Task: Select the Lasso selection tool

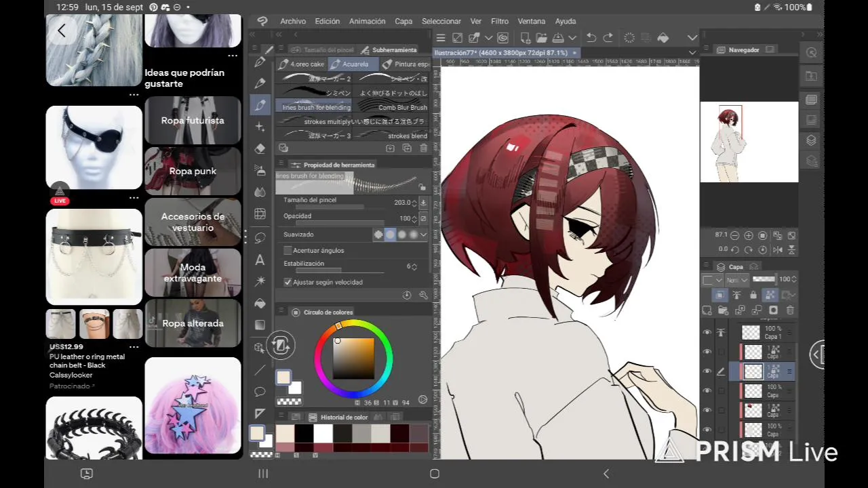Action: (x=260, y=238)
